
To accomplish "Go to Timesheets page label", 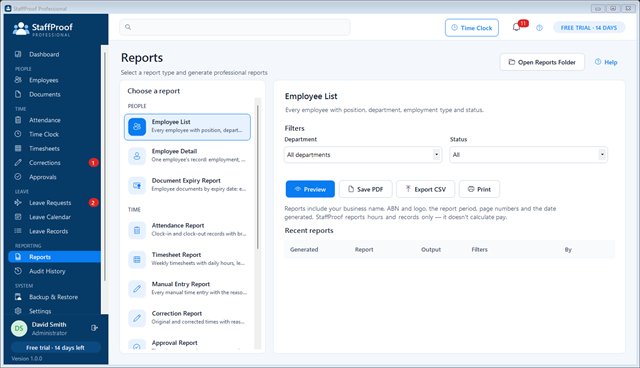I will pos(44,149).
